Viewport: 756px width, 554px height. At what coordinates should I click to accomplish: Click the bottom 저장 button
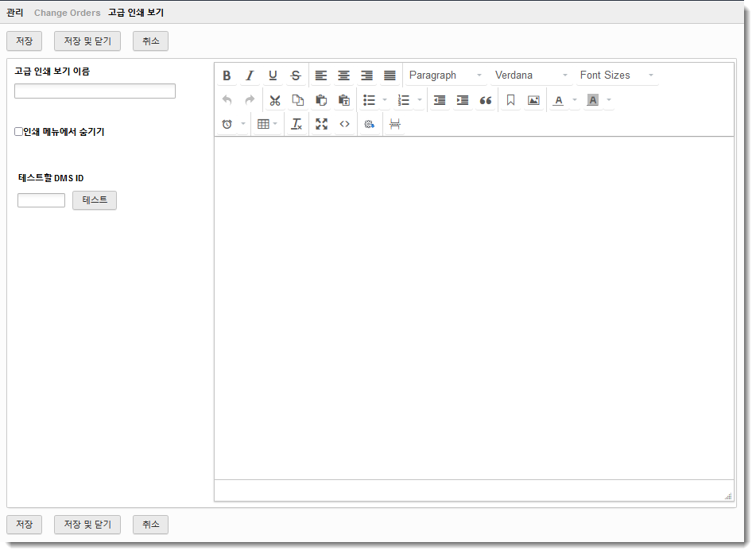pos(24,524)
